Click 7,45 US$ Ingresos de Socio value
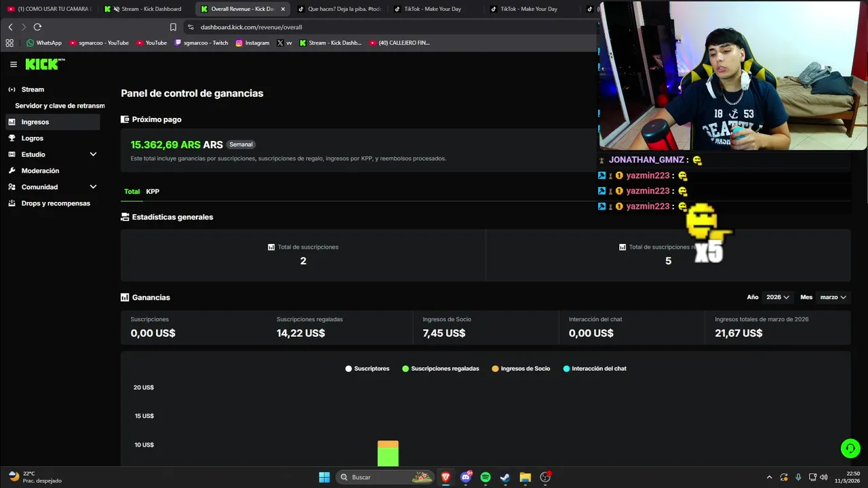868x488 pixels. [443, 333]
